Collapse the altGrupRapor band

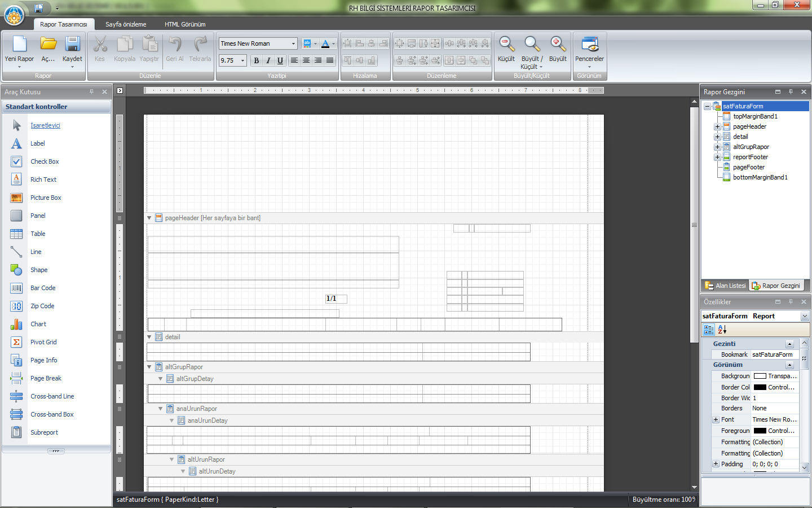click(x=149, y=367)
